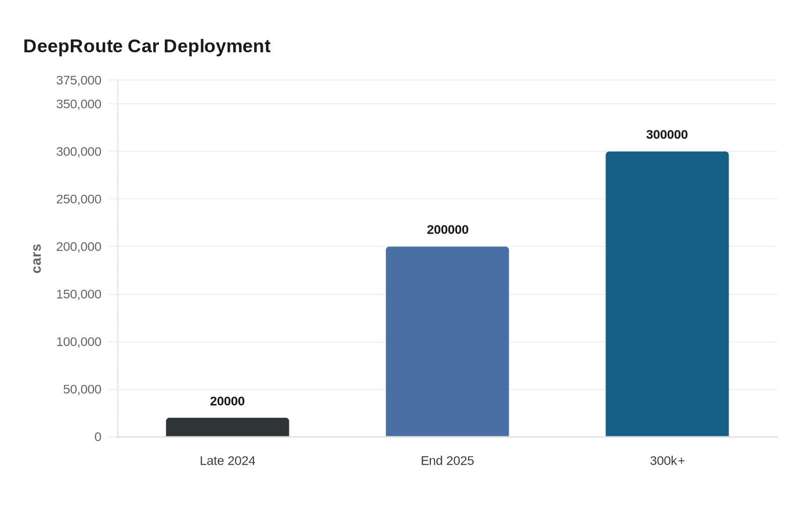Select the 200000 data label

pyautogui.click(x=447, y=230)
